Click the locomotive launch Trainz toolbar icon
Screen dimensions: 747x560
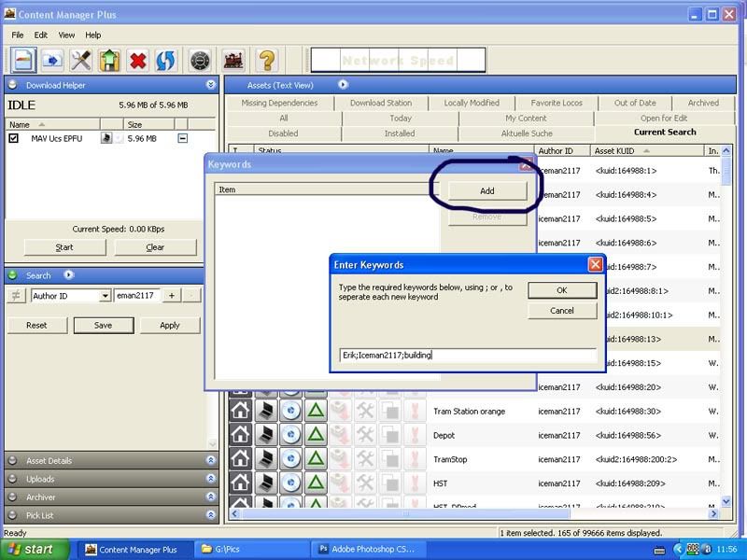tap(233, 61)
